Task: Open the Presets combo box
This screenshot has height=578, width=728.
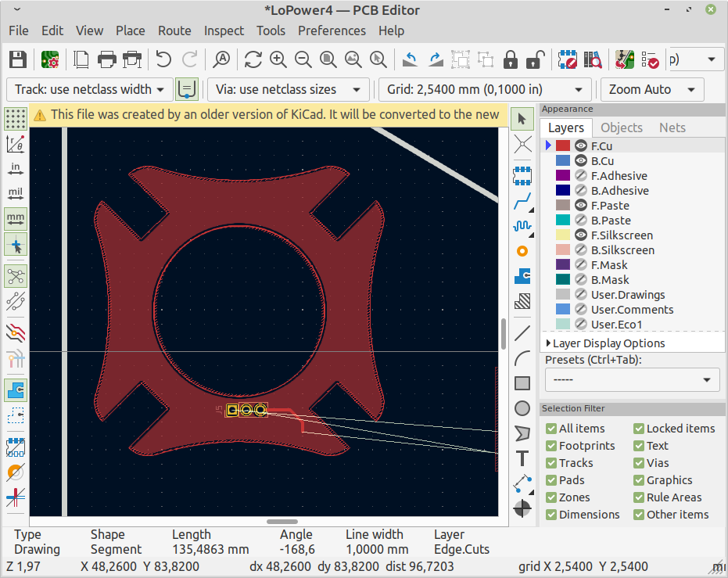Action: [x=632, y=379]
